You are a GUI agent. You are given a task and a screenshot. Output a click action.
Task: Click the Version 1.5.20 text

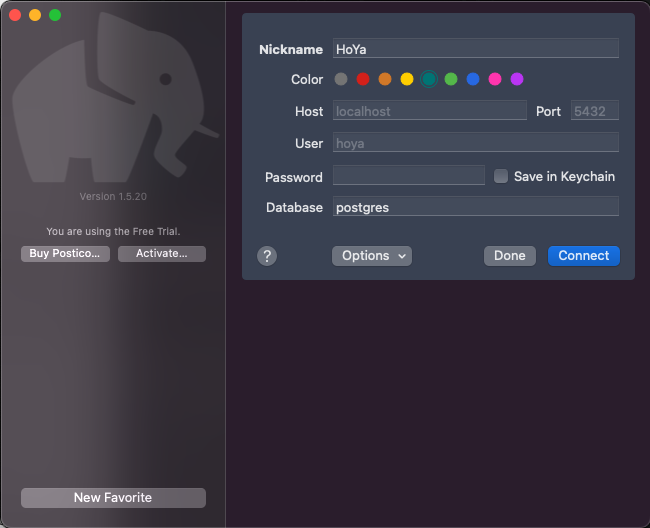point(113,196)
